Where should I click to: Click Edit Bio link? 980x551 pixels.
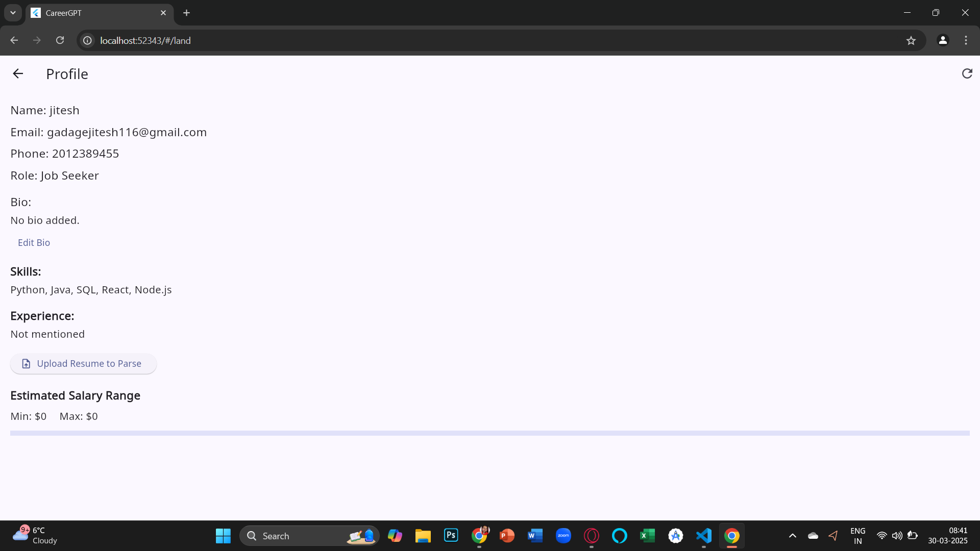pyautogui.click(x=34, y=243)
